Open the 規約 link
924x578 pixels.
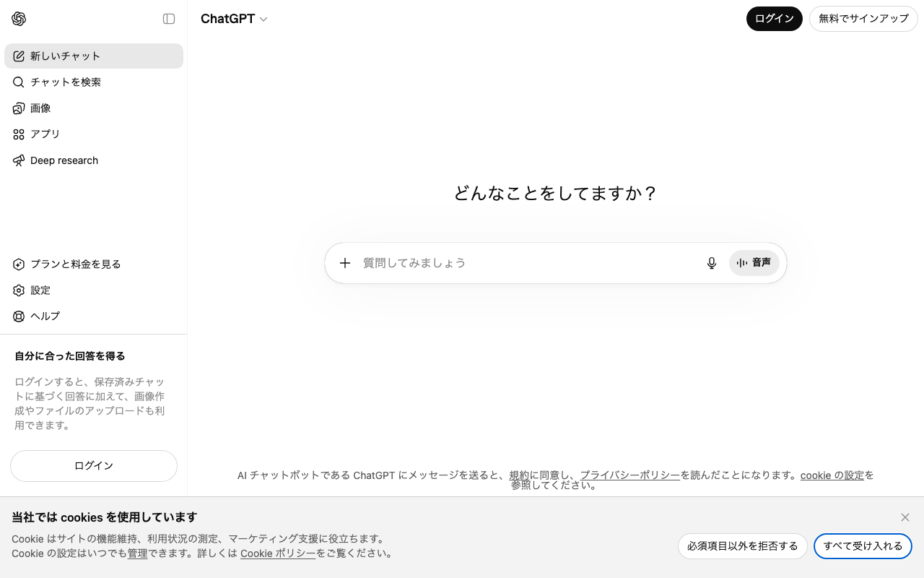pos(519,475)
